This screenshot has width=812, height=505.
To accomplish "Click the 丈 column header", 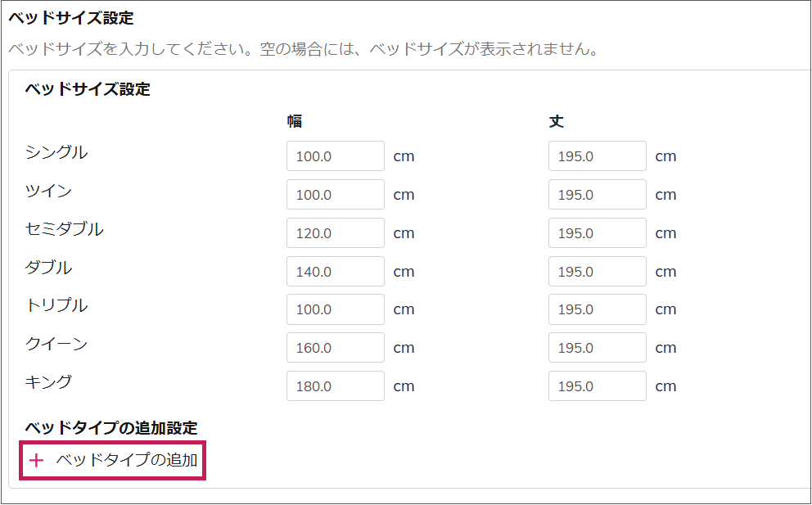I will tap(556, 121).
